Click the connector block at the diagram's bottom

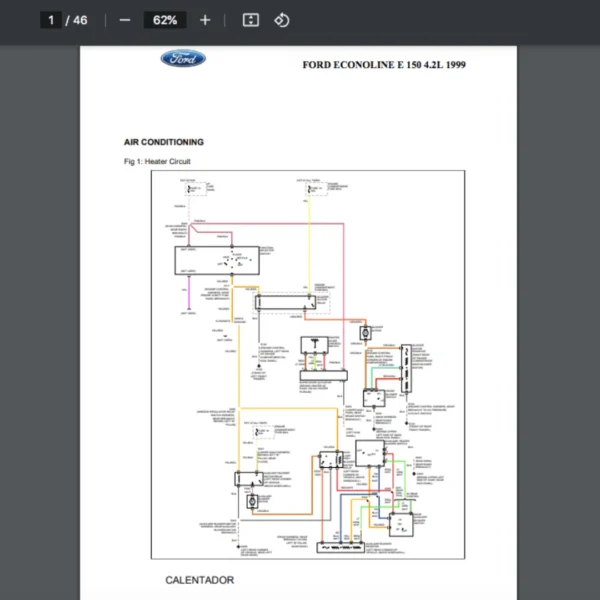[x=341, y=549]
